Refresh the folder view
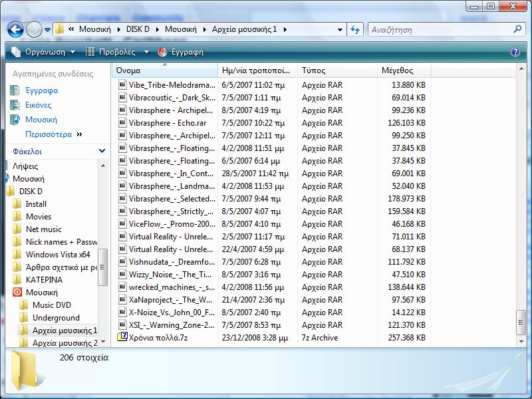532x399 pixels. tap(355, 29)
